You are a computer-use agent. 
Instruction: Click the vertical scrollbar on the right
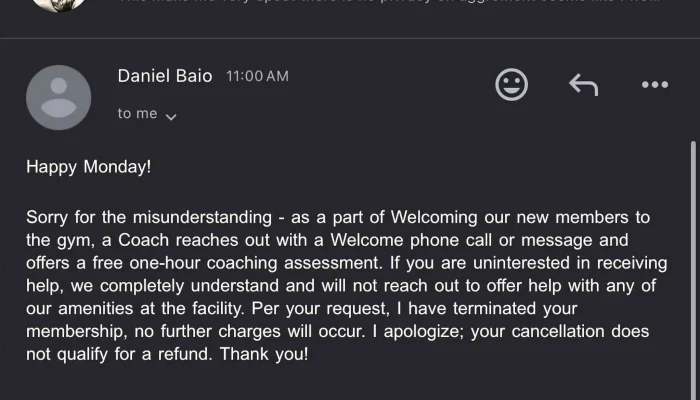click(x=693, y=270)
